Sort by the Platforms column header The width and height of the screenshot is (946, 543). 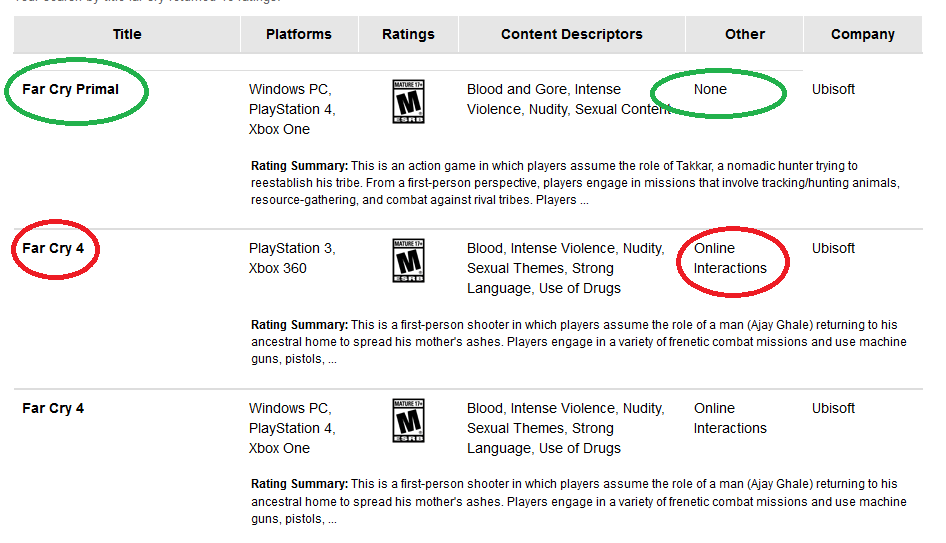click(298, 34)
